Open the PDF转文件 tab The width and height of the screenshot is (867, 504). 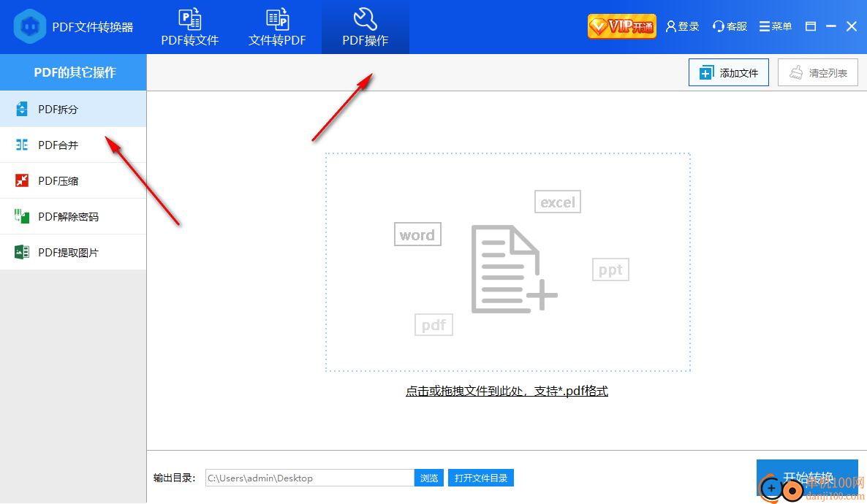coord(189,27)
